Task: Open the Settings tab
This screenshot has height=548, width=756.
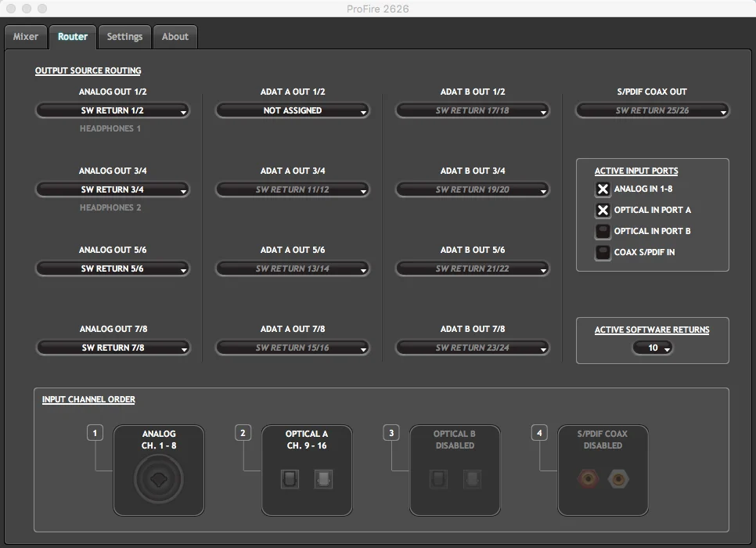Action: (x=124, y=37)
